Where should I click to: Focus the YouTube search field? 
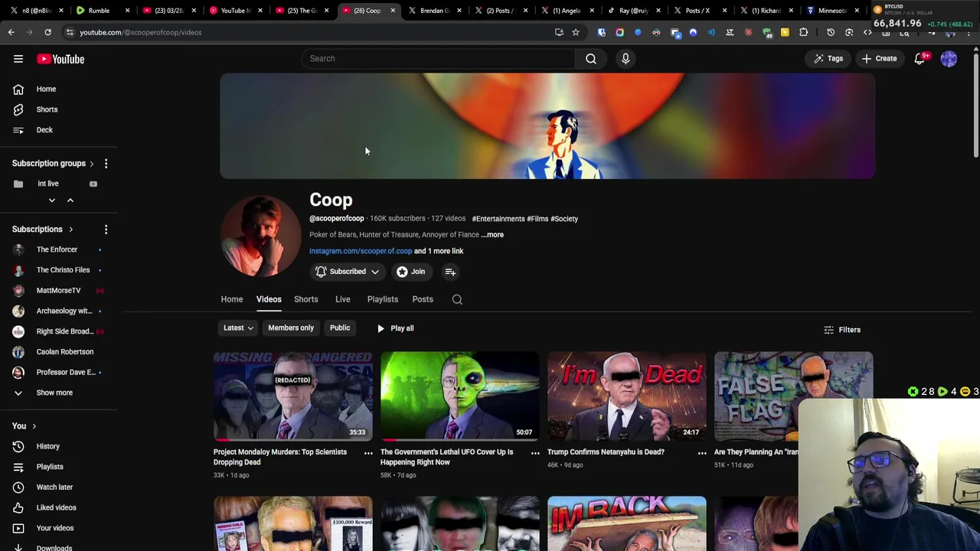pos(438,58)
